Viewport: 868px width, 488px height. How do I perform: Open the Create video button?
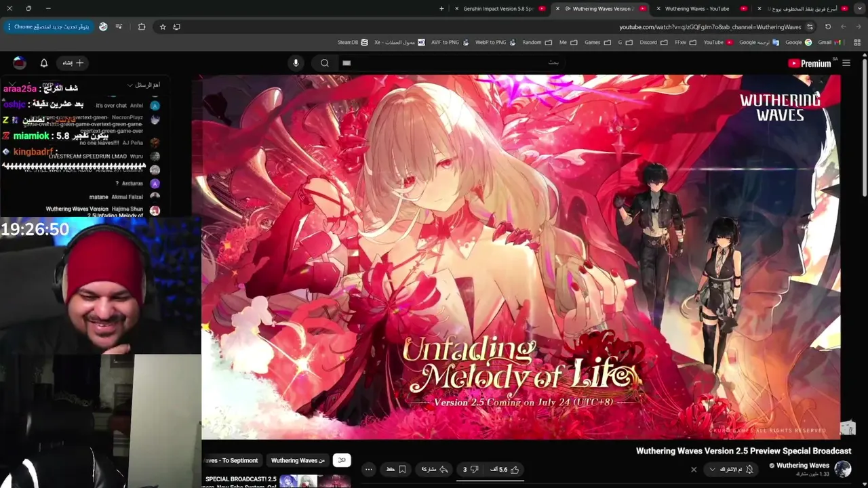[73, 63]
